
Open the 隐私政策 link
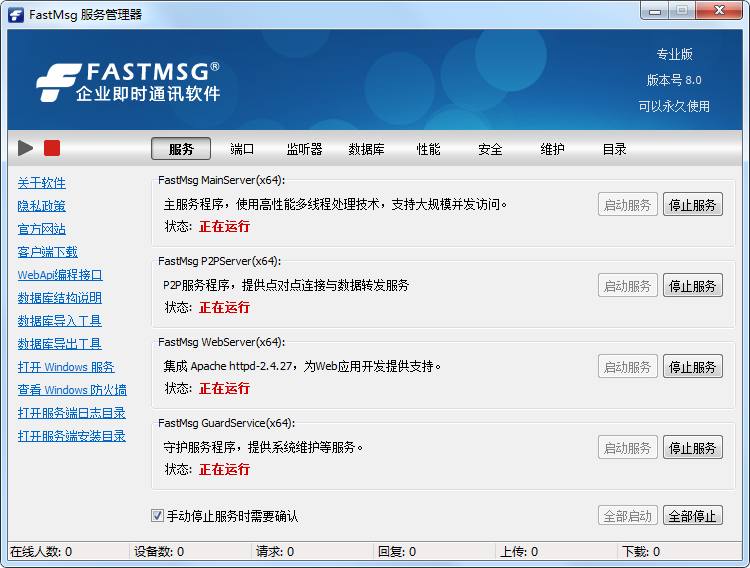[42, 206]
